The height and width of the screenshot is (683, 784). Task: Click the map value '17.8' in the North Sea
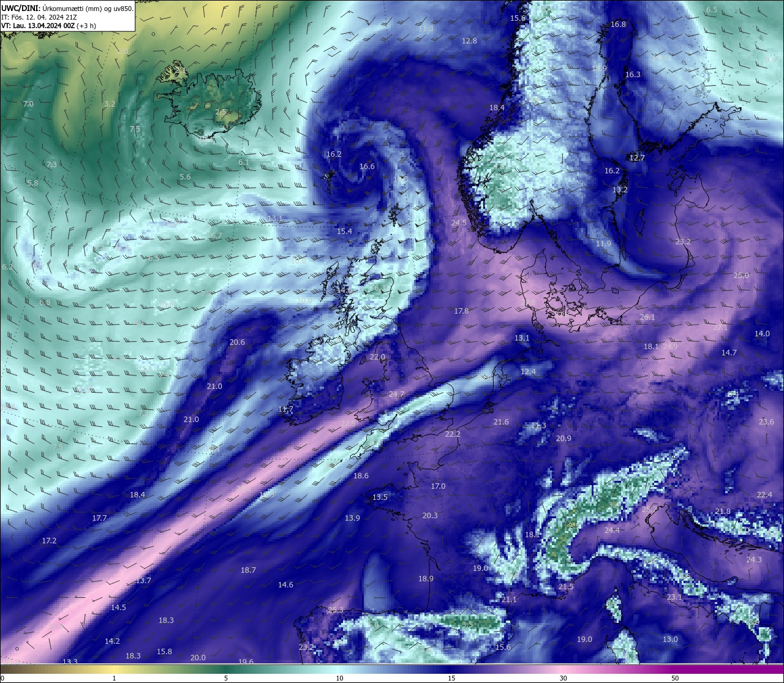[x=461, y=311]
